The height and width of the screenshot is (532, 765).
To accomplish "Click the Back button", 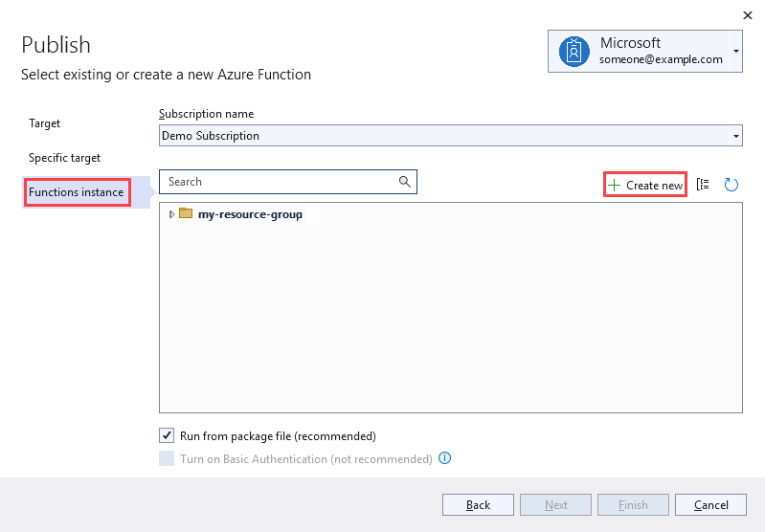I will pos(478,504).
